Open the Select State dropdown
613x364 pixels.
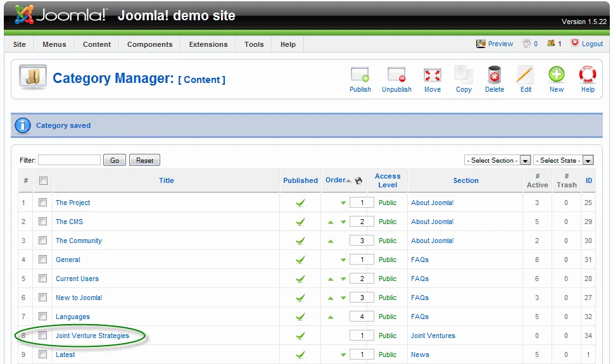click(564, 160)
